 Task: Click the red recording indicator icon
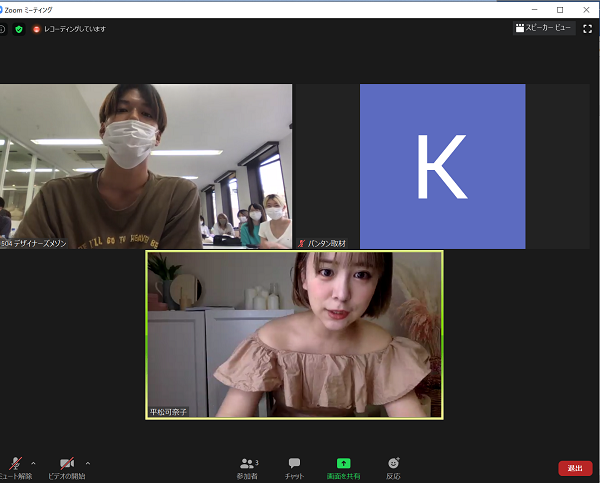tap(37, 29)
